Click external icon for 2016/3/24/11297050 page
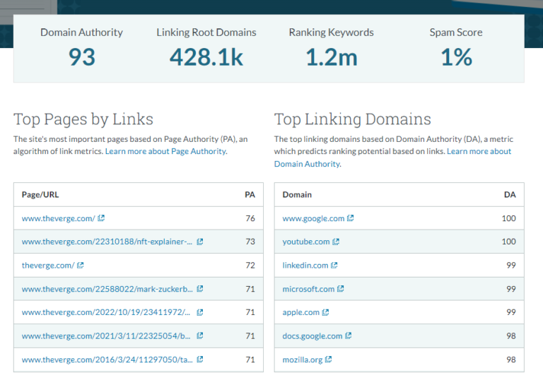The image size is (543, 392). (200, 360)
